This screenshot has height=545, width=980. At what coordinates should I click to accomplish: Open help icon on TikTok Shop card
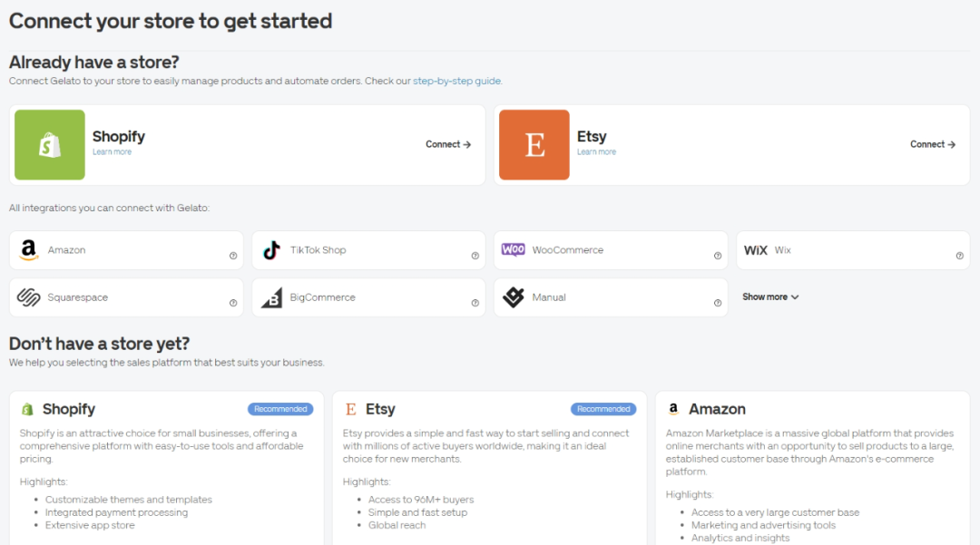click(475, 256)
